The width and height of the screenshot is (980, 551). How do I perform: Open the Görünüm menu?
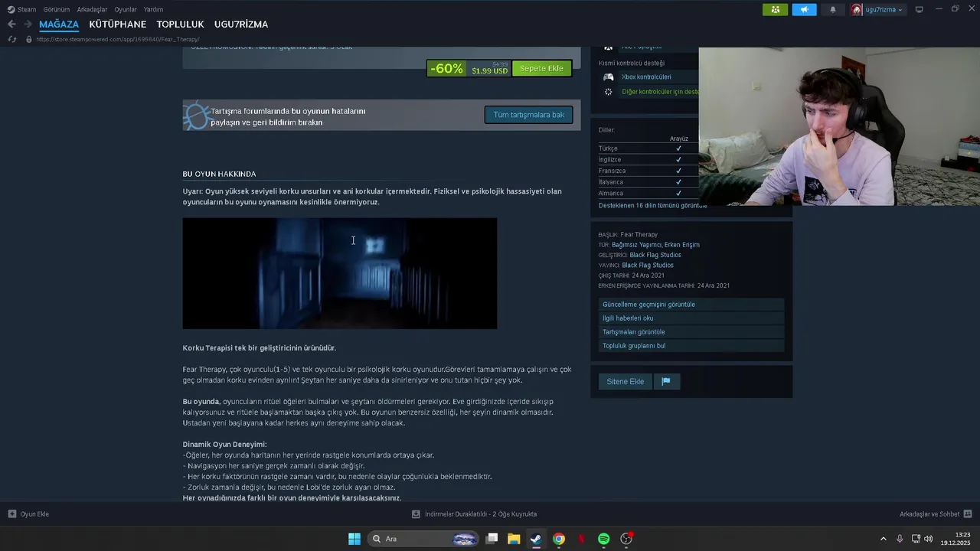point(57,9)
